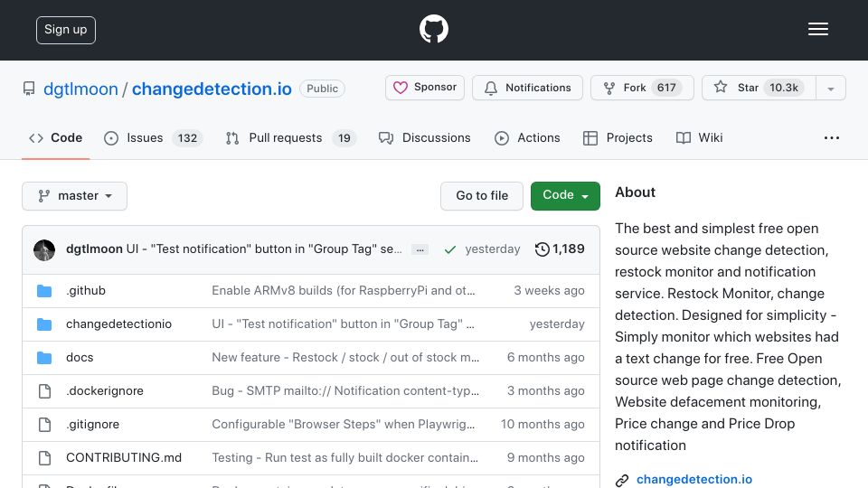Switch to the Discussions tab
The height and width of the screenshot is (488, 868).
click(425, 137)
